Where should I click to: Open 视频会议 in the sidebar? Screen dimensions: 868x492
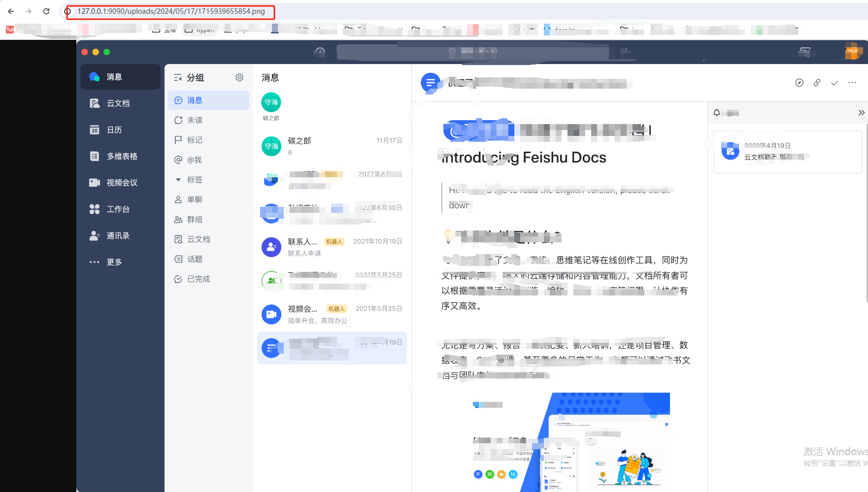(120, 183)
